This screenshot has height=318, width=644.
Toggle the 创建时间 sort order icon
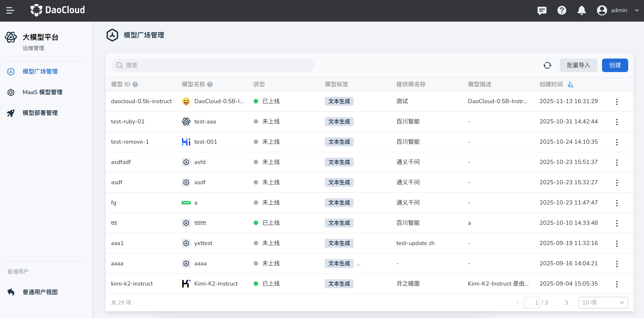(x=570, y=84)
